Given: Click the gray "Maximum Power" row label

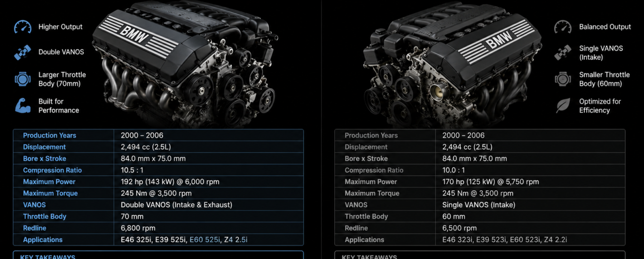Looking at the screenshot, I should click(370, 182).
